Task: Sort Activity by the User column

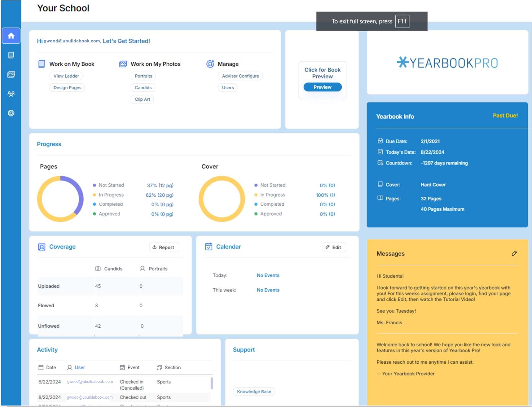Action: coord(80,367)
